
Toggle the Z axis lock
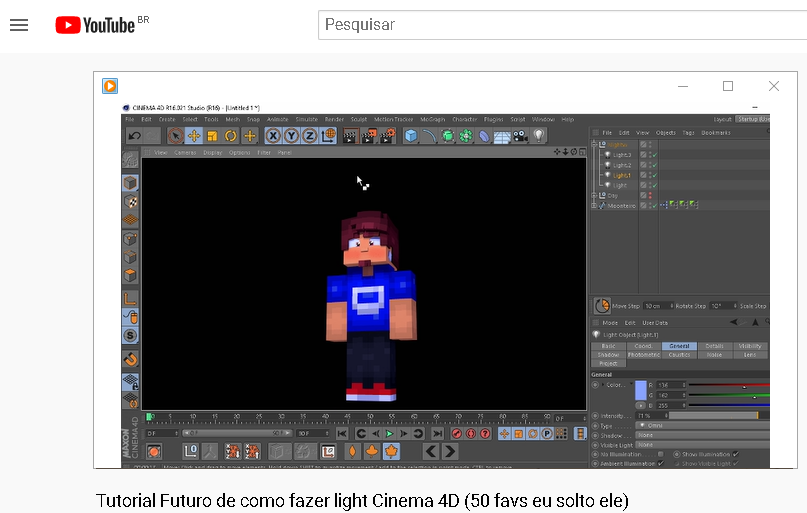pyautogui.click(x=309, y=136)
